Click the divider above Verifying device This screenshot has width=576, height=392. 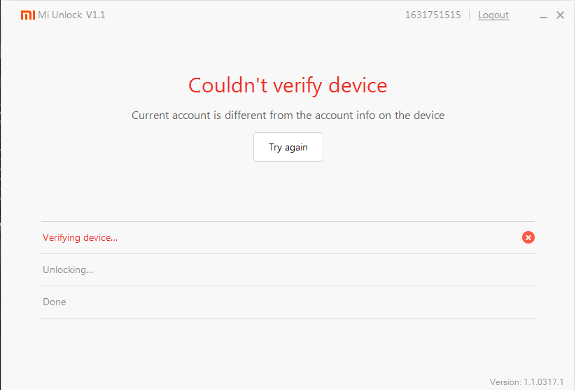(288, 222)
